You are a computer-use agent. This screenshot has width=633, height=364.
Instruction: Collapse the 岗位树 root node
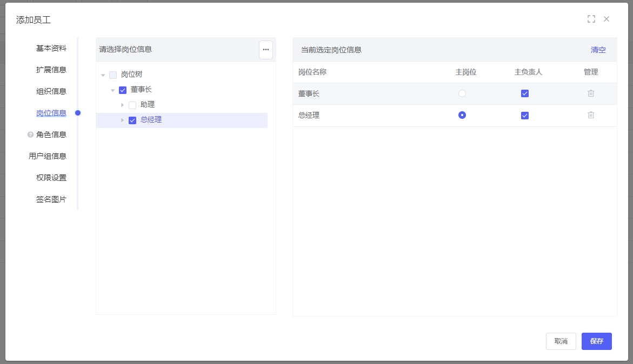click(103, 75)
